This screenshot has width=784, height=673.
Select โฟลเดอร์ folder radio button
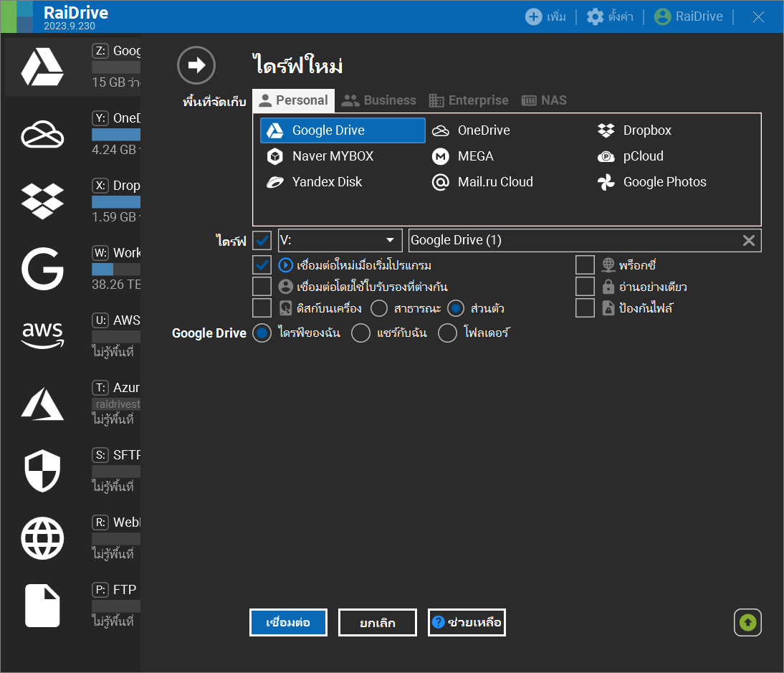click(447, 333)
